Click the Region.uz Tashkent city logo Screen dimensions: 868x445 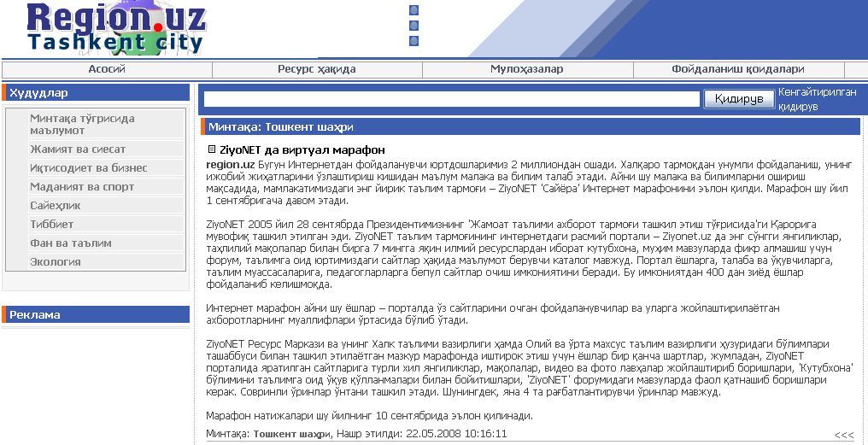click(x=116, y=27)
